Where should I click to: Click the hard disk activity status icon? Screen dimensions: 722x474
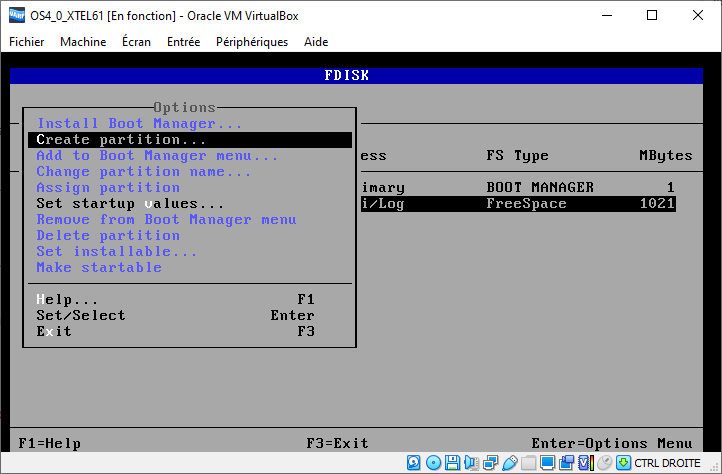pos(414,463)
